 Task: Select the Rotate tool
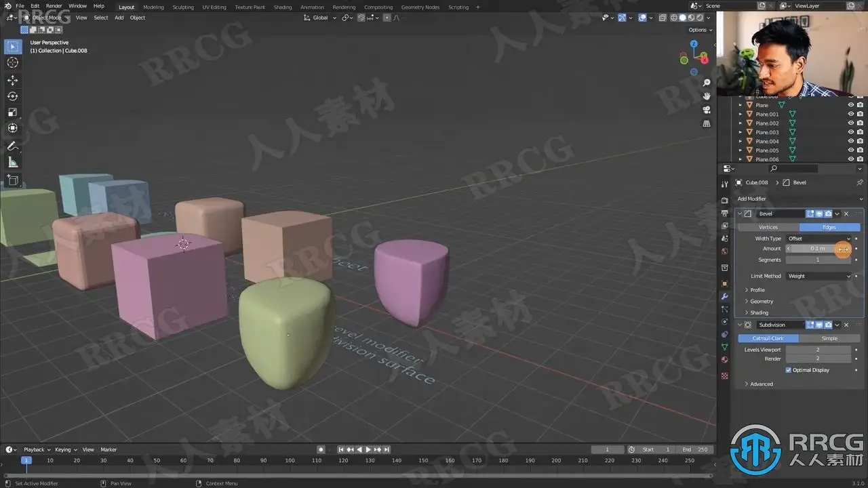(12, 96)
